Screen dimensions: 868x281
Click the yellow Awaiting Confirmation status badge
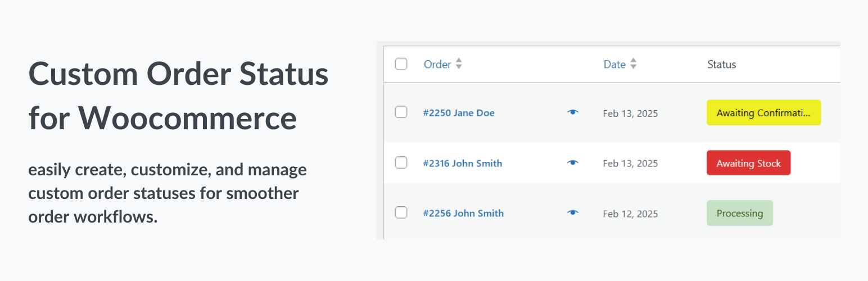coord(763,113)
